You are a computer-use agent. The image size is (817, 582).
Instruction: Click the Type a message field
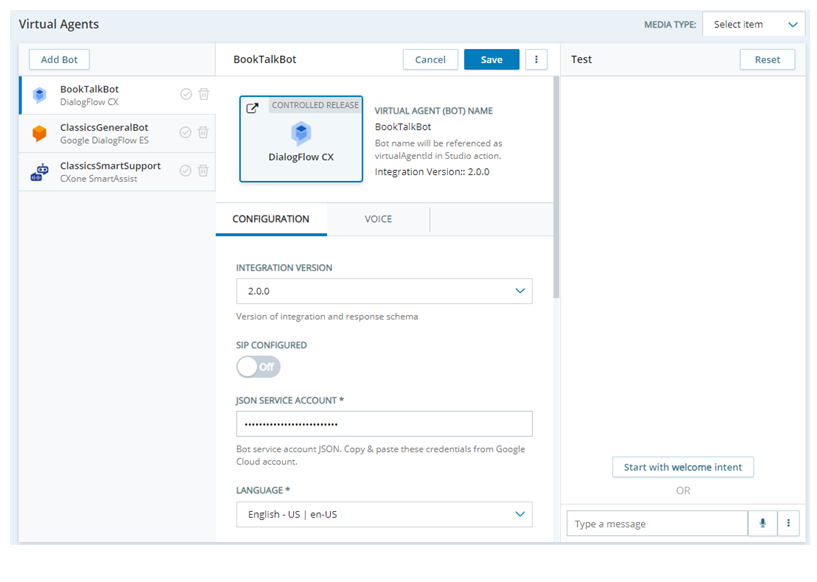pos(655,523)
